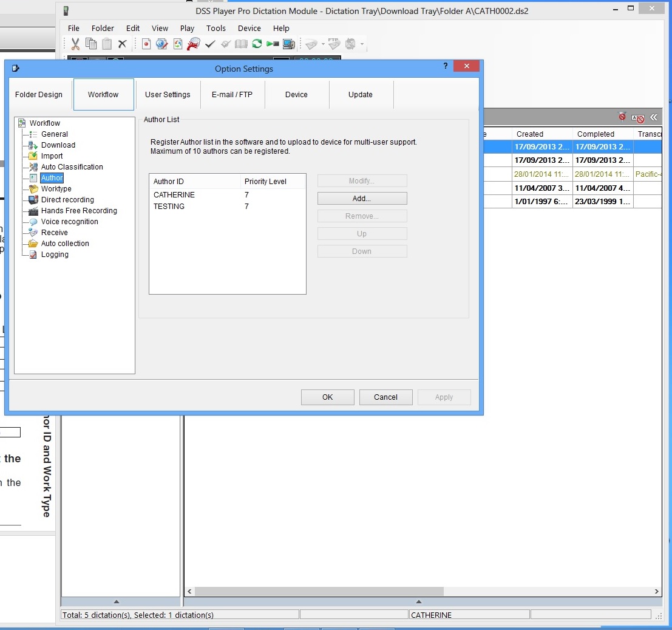The image size is (672, 630).
Task: Click the Delete X icon in toolbar
Action: (x=122, y=44)
